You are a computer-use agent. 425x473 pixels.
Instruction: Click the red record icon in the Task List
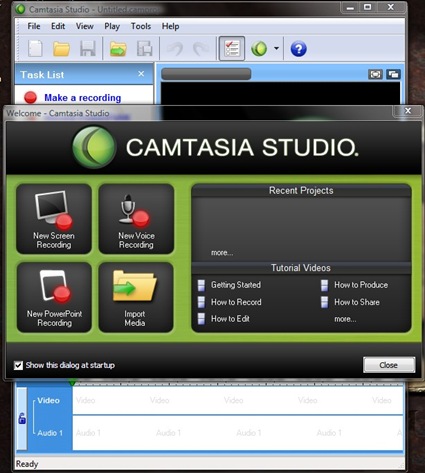(30, 97)
